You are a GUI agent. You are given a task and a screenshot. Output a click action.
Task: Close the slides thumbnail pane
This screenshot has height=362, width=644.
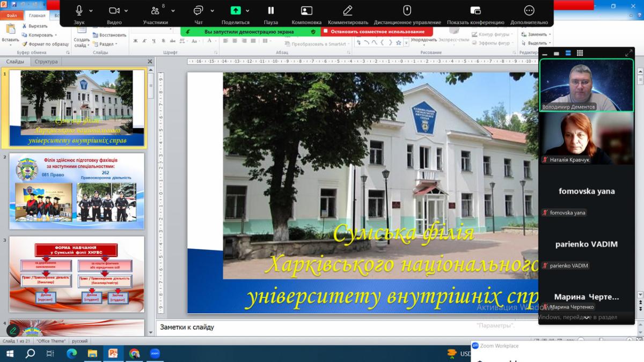150,62
